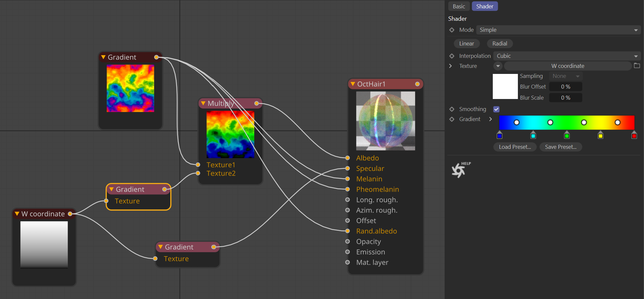644x299 pixels.
Task: Click the Load Preset button
Action: click(x=515, y=147)
